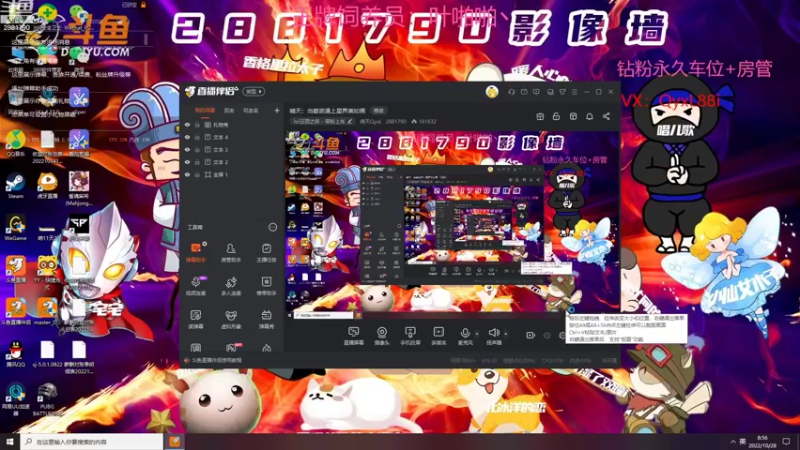Expand the toolbox more options circle
The width and height of the screenshot is (800, 450).
click(x=272, y=227)
